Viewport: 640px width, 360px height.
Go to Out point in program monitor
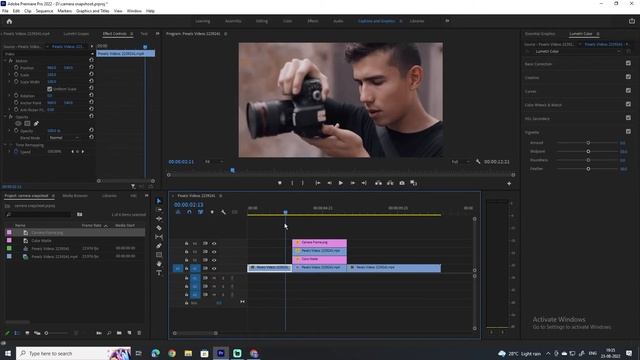click(364, 183)
